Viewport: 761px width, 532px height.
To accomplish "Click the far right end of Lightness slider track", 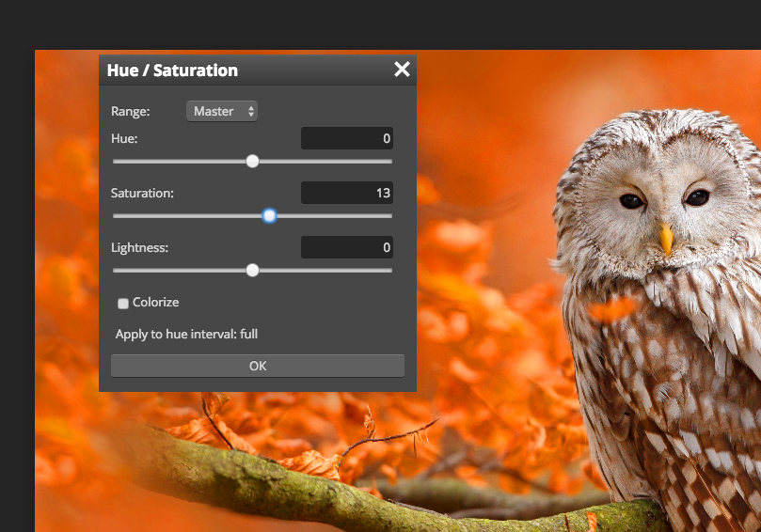I will [389, 271].
